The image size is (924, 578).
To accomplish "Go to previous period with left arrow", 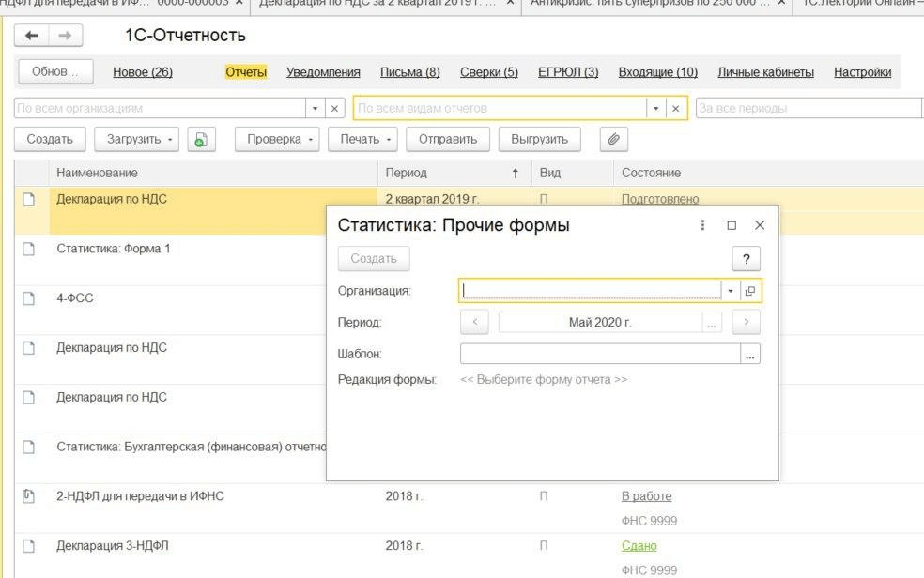I will (474, 322).
